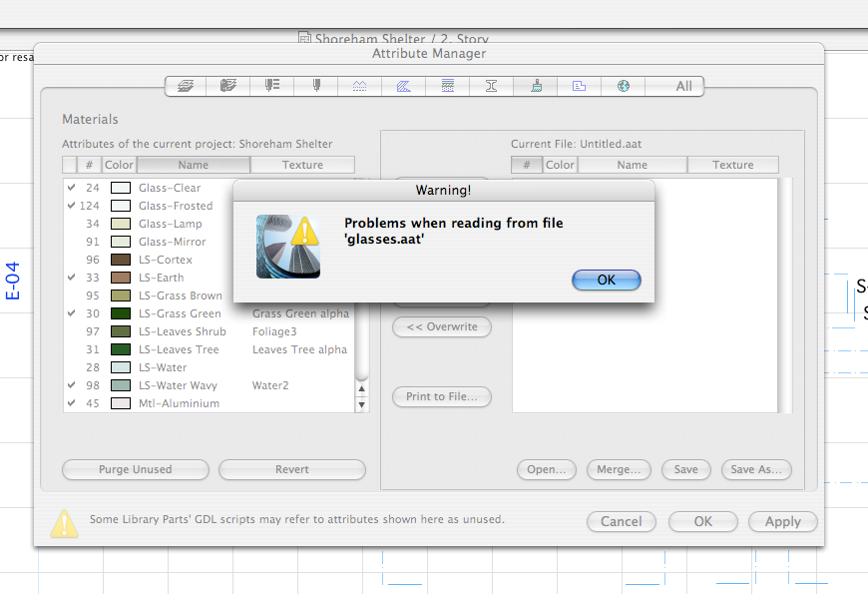This screenshot has height=594, width=868.
Task: Click Print to File... button
Action: (x=442, y=396)
